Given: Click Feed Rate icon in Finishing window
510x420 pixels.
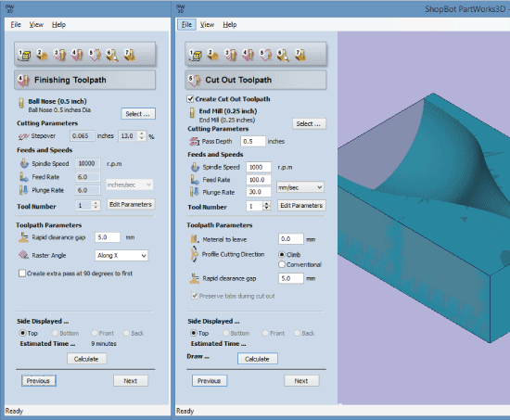Looking at the screenshot, I should (x=24, y=177).
